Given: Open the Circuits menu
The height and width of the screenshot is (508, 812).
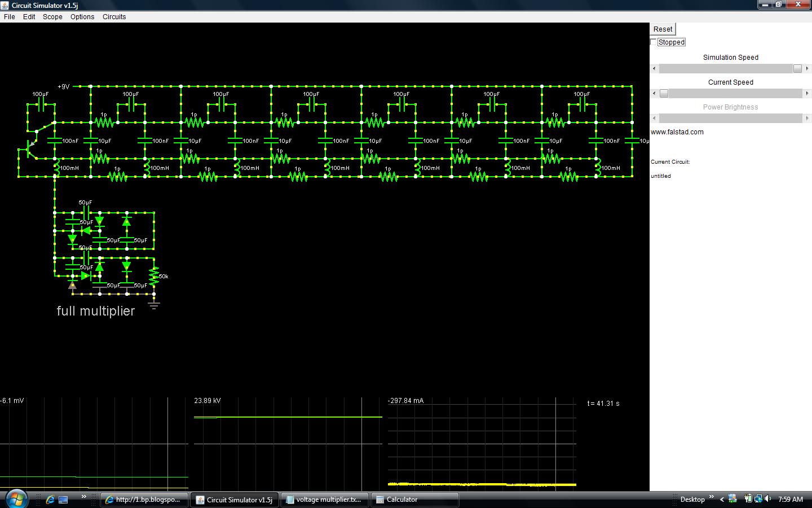Looking at the screenshot, I should point(114,16).
